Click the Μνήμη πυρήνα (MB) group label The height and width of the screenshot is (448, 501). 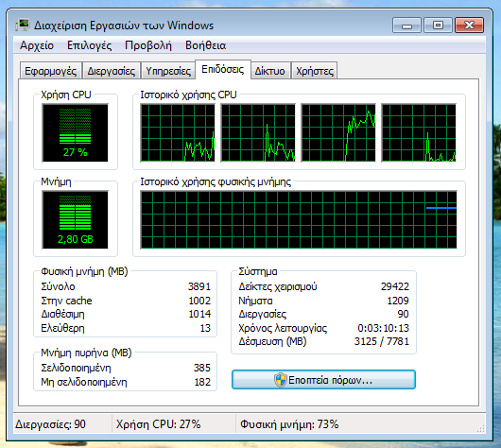(x=86, y=353)
